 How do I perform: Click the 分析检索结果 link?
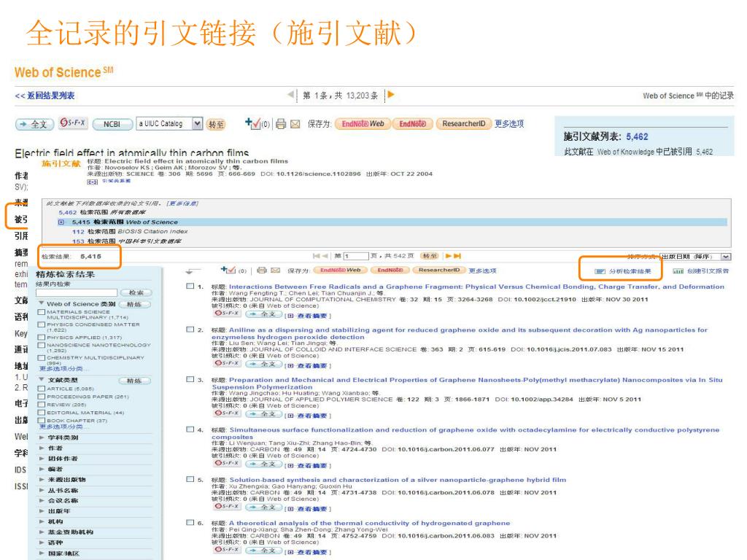[x=630, y=271]
